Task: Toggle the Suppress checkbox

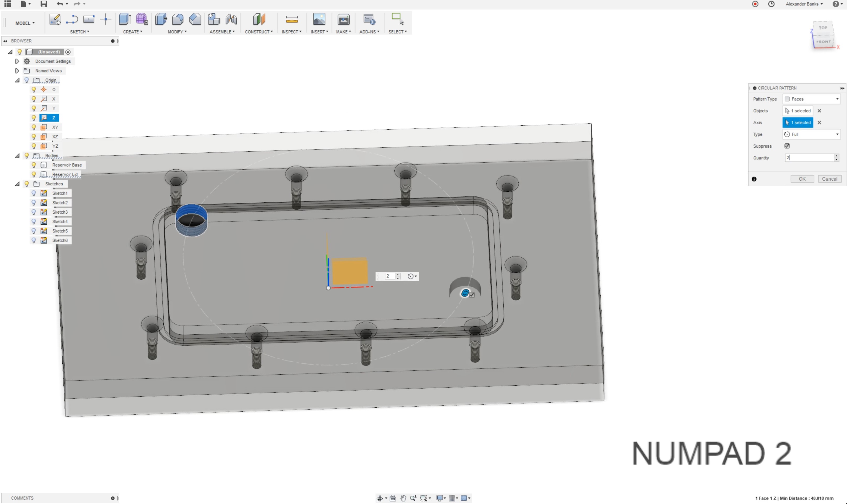Action: tap(787, 146)
